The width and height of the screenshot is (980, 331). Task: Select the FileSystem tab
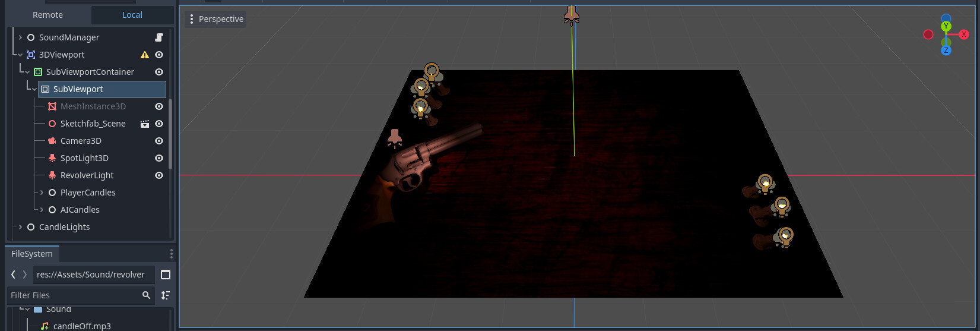coord(32,254)
